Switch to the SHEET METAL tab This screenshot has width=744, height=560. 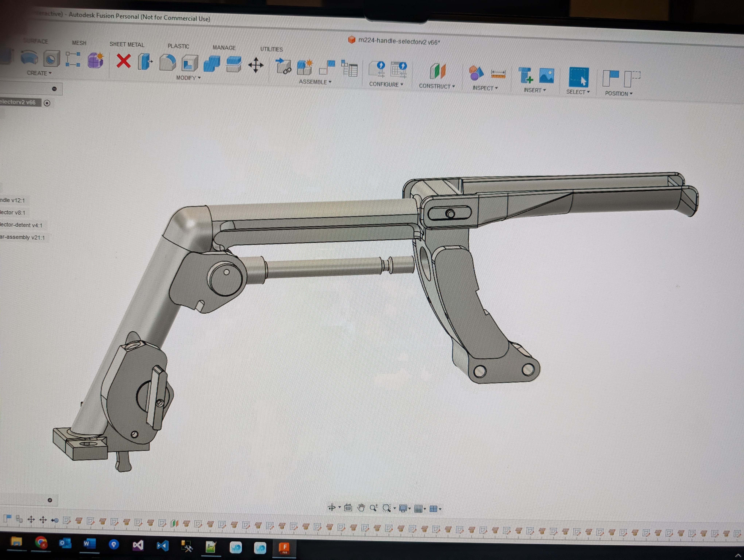coord(127,45)
